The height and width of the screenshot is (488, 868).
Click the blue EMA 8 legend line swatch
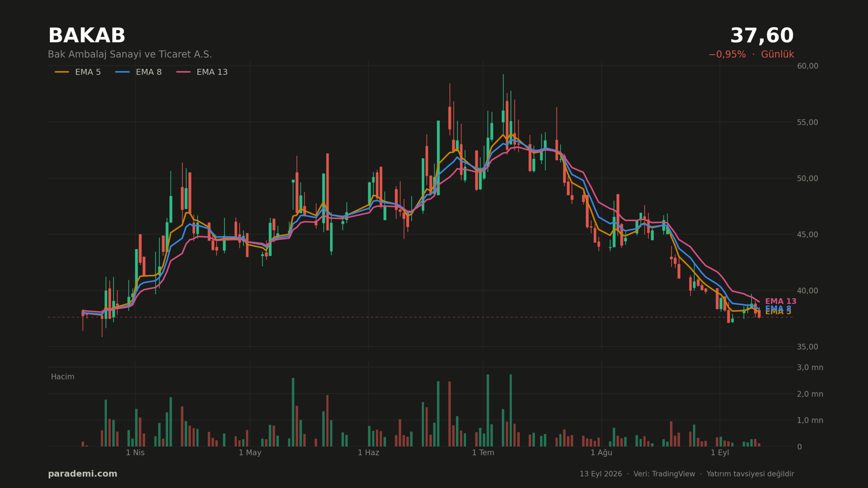tap(123, 72)
